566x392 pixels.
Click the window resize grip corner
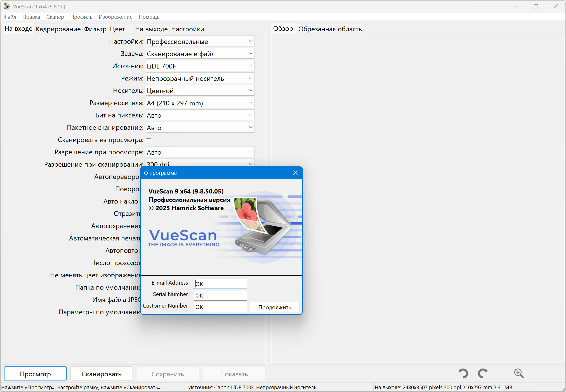(563, 389)
